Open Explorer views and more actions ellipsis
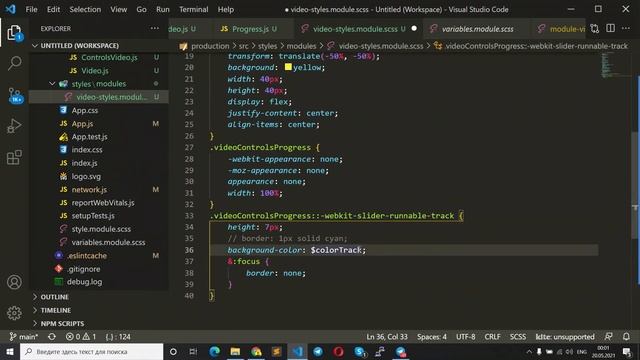The image size is (640, 360). pyautogui.click(x=155, y=28)
